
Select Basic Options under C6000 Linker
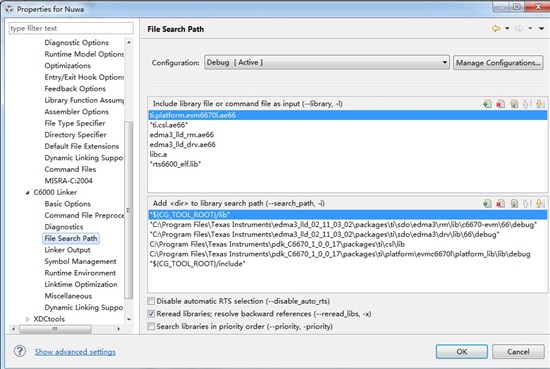point(67,204)
